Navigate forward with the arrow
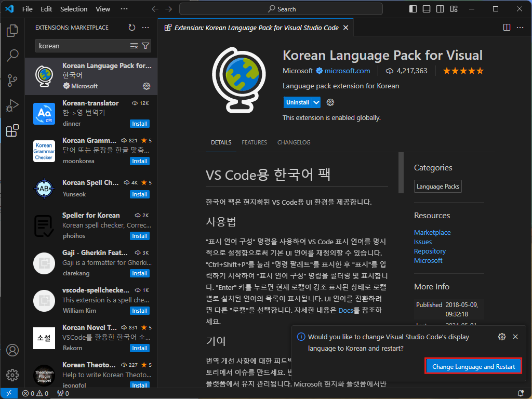The image size is (532, 399). pyautogui.click(x=169, y=9)
